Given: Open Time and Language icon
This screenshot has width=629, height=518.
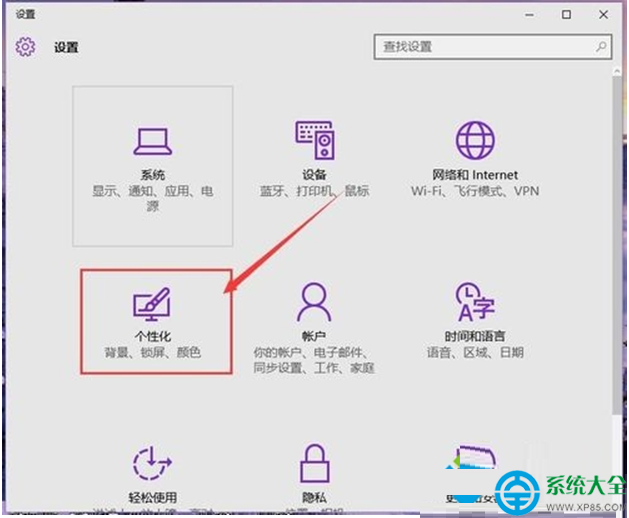Looking at the screenshot, I should click(475, 301).
